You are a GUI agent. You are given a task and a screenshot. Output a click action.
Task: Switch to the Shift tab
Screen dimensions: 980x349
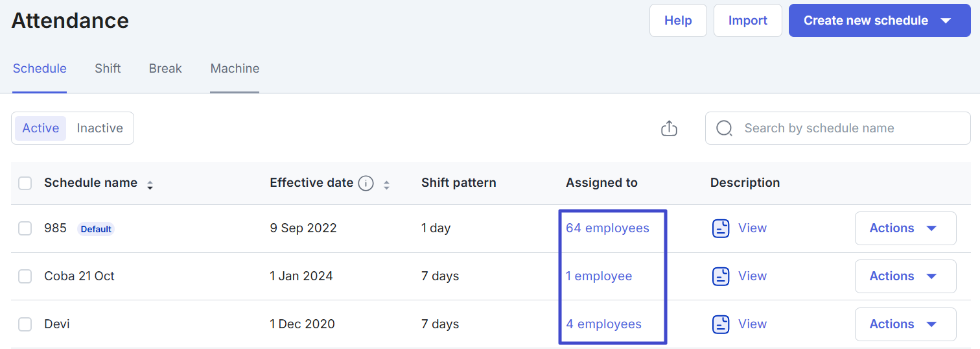[108, 69]
